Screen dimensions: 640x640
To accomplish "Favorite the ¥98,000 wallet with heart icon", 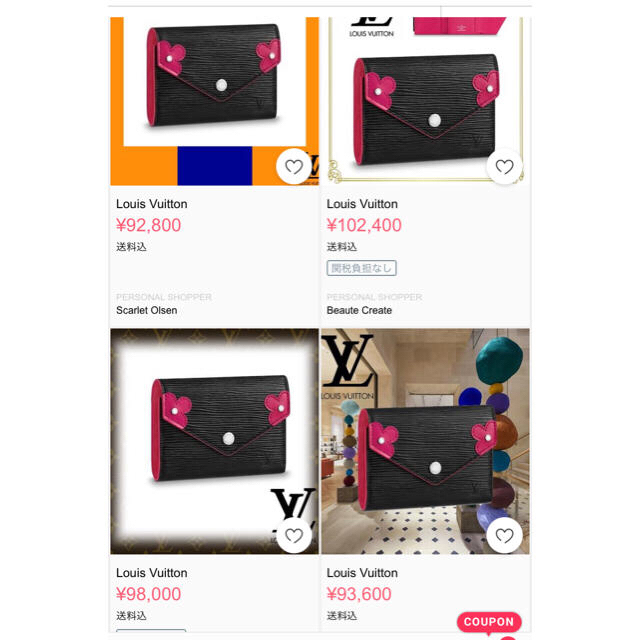I will point(294,535).
